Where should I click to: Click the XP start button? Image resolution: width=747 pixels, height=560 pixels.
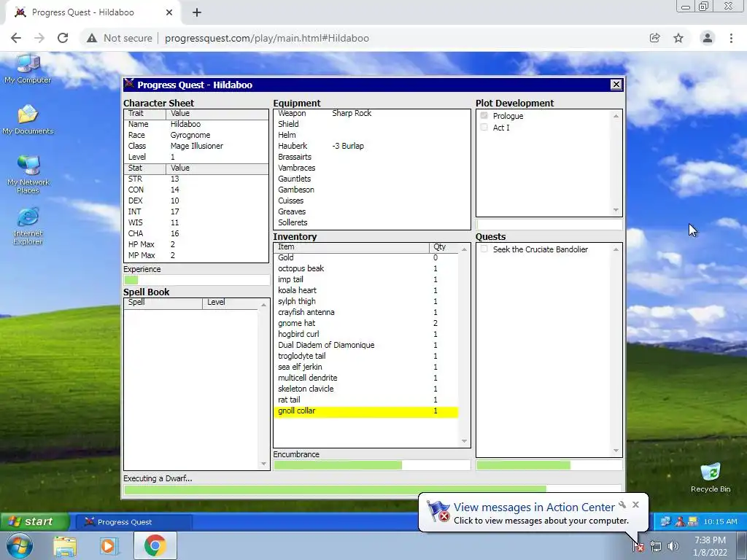(x=34, y=522)
